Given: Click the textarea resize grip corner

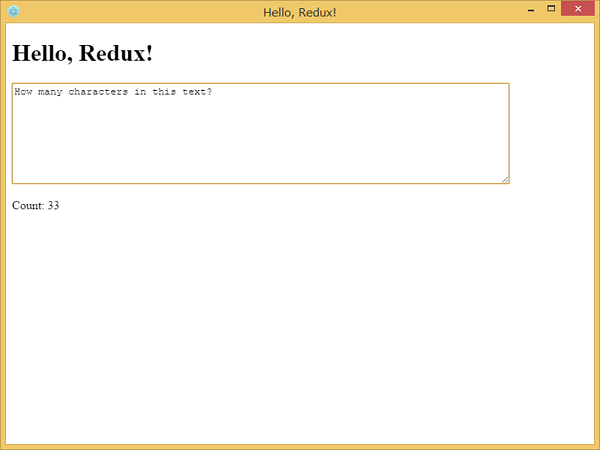Looking at the screenshot, I should [x=505, y=179].
